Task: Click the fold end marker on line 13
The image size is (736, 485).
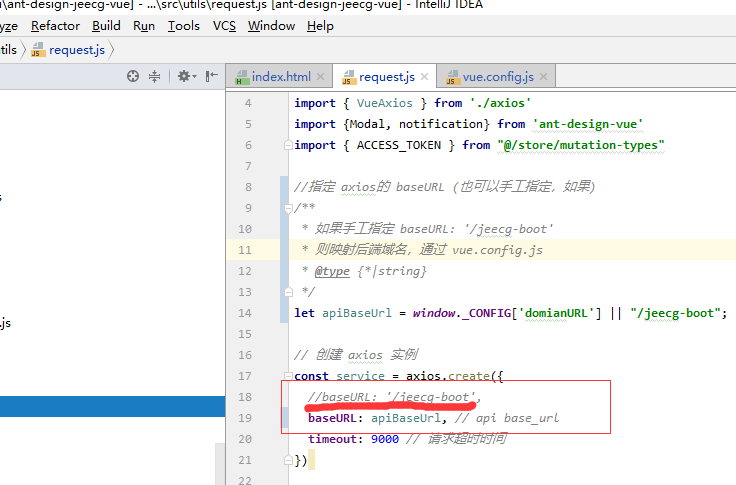Action: coord(288,292)
